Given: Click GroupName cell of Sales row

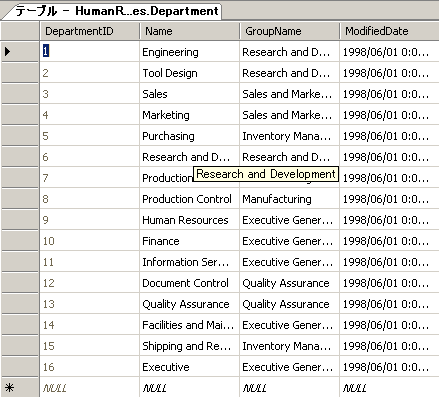Looking at the screenshot, I should tap(289, 94).
